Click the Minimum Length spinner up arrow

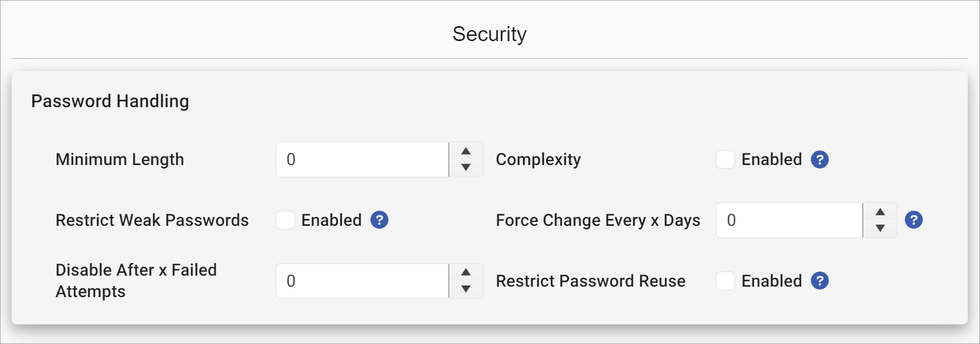466,151
